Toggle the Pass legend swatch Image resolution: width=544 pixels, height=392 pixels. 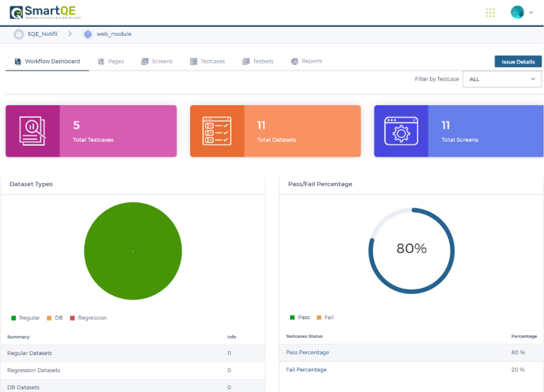[292, 317]
